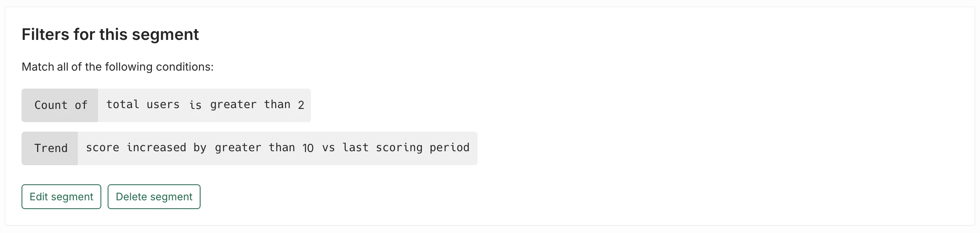Click the value 2 in Count filter

click(x=301, y=105)
